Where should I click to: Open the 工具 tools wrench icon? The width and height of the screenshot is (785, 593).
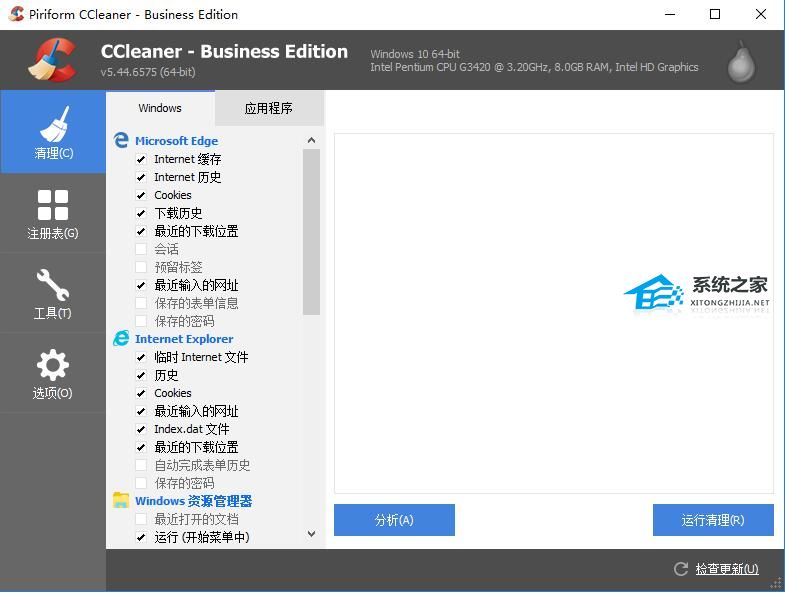point(53,286)
